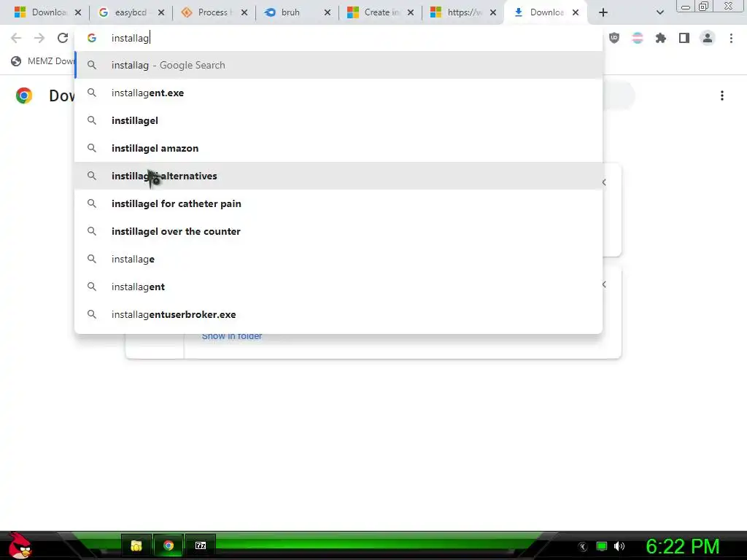Reload the page with the refresh icon

tap(63, 38)
